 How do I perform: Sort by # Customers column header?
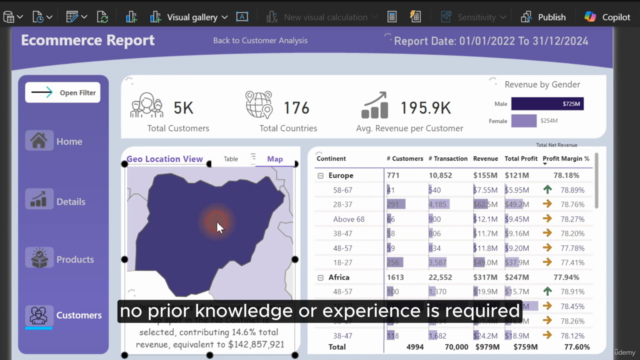point(405,158)
